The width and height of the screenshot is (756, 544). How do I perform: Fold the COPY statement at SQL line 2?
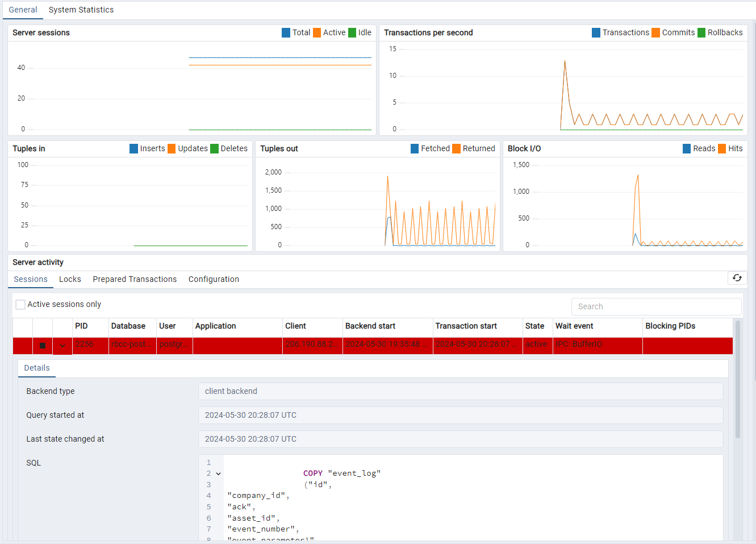click(x=219, y=474)
